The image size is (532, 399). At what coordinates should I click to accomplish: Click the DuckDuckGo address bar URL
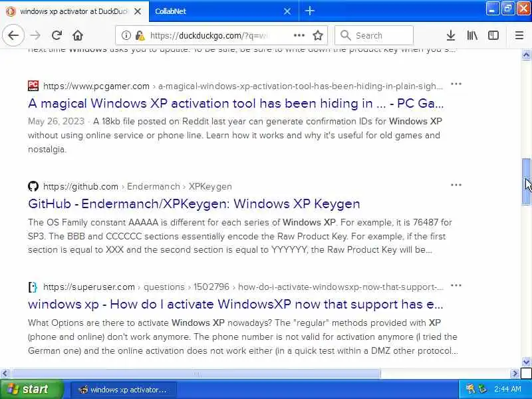click(207, 35)
